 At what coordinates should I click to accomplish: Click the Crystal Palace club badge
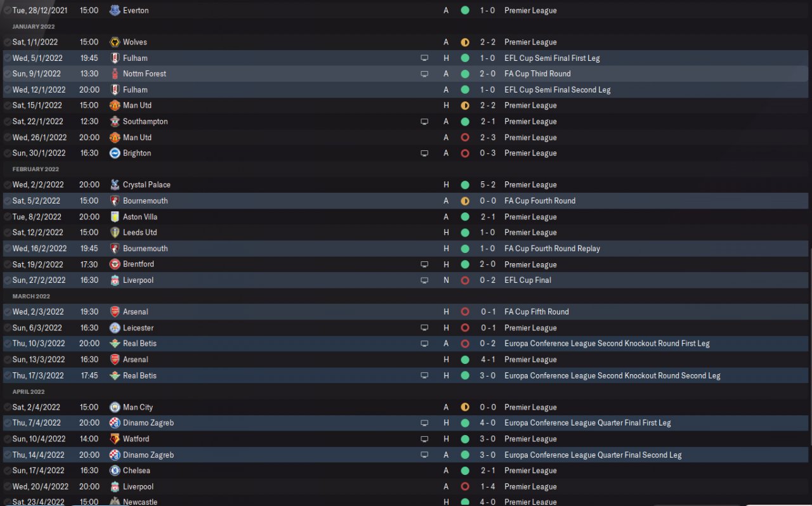click(x=115, y=185)
